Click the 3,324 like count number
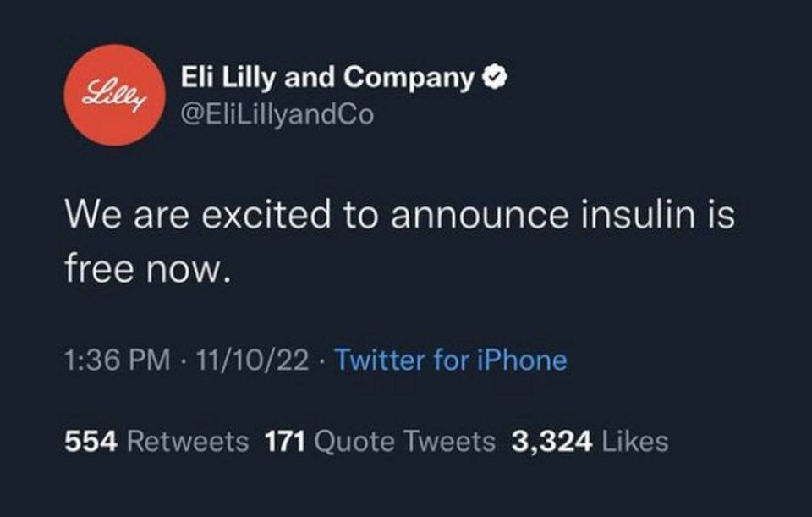 pos(550,441)
